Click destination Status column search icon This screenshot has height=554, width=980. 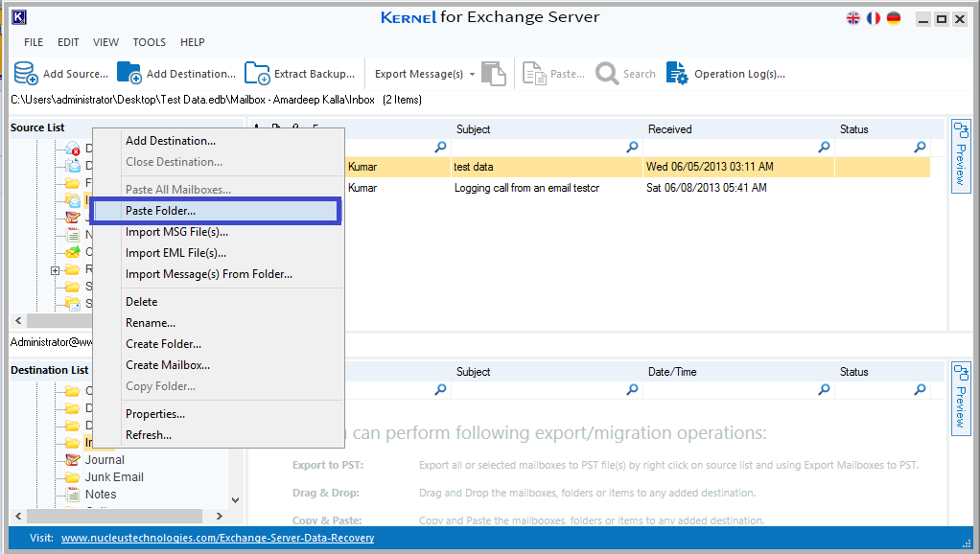[920, 389]
